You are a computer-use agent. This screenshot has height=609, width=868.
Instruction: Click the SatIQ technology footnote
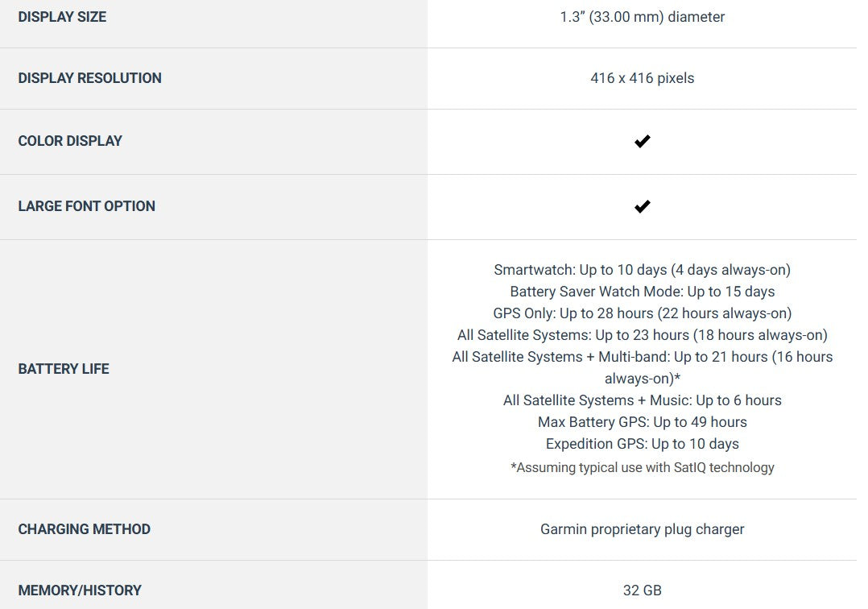click(642, 467)
